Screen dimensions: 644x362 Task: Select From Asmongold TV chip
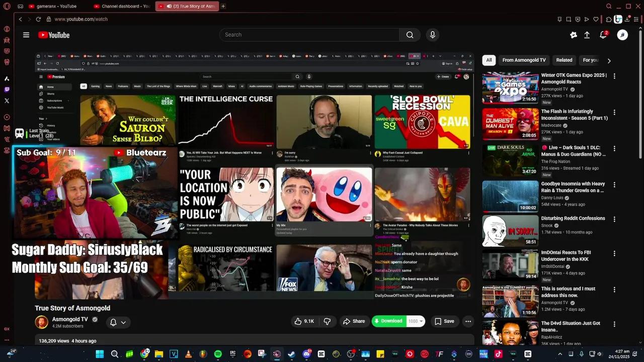(524, 60)
